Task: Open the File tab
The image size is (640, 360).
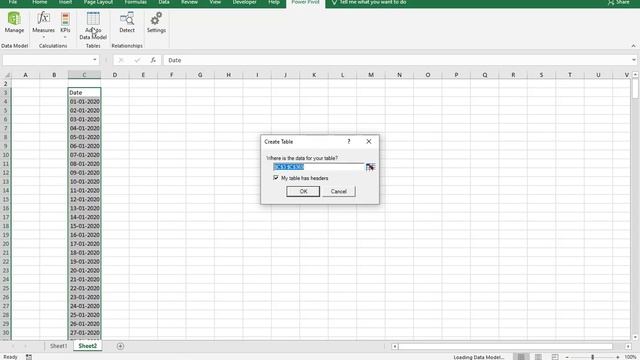Action: pyautogui.click(x=13, y=2)
